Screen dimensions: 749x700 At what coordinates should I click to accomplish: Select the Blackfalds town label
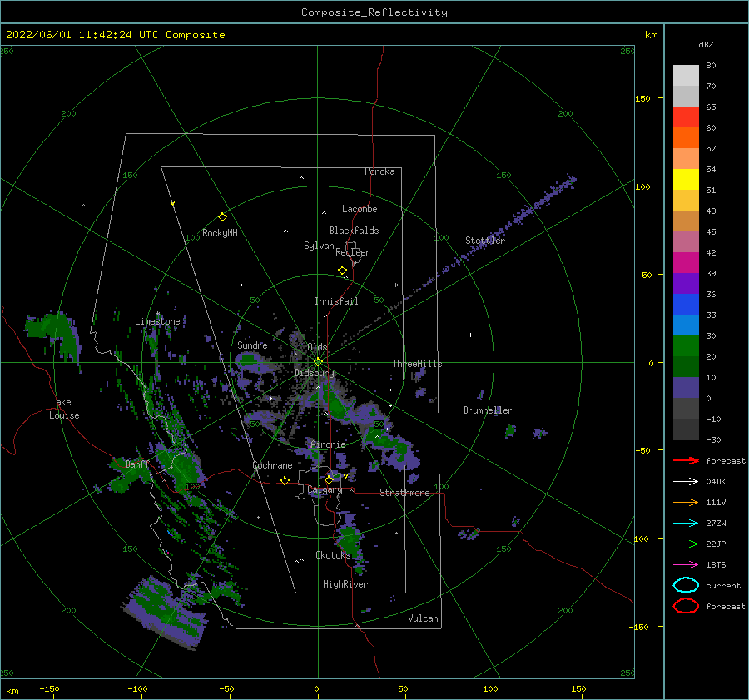coord(354,231)
